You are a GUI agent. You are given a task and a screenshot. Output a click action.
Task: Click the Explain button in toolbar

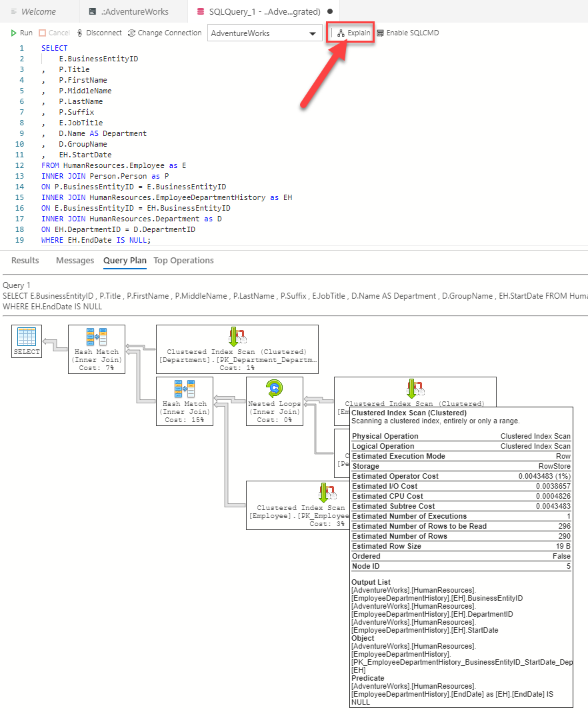pos(353,33)
